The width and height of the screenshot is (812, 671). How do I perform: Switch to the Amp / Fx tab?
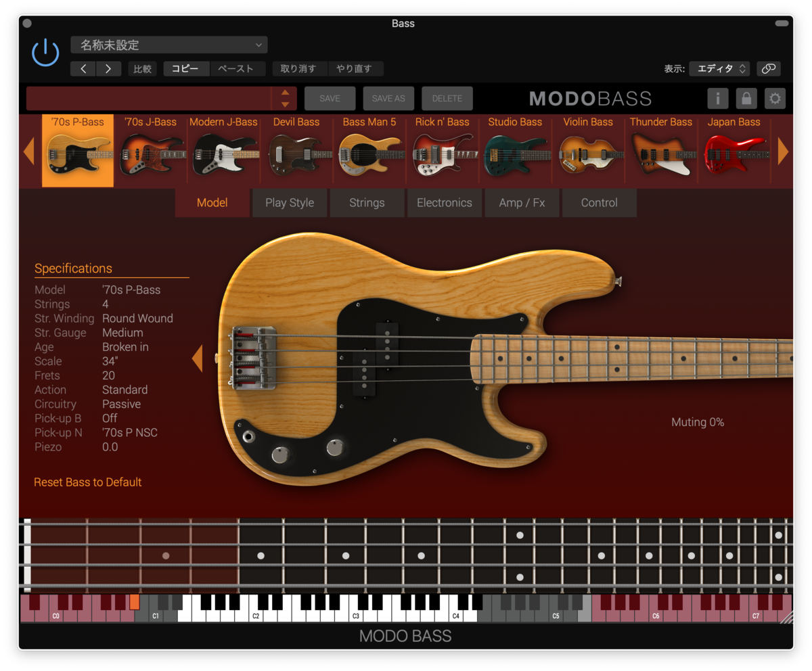[x=522, y=203]
